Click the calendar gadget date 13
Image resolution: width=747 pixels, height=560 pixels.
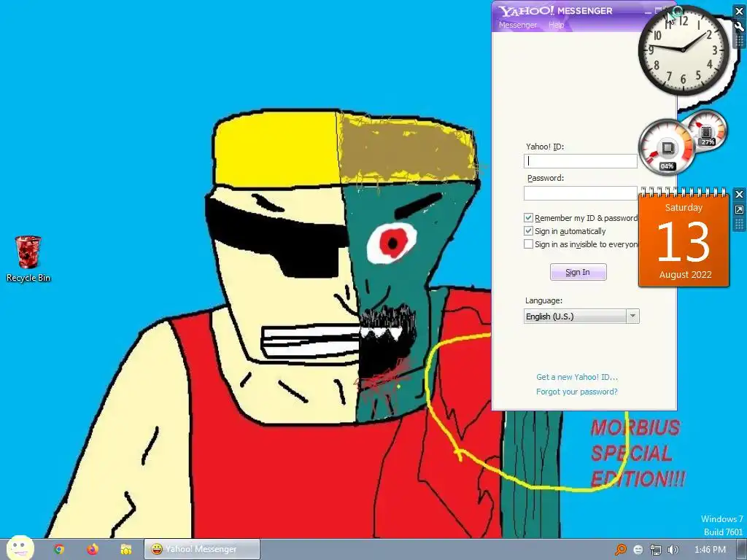(x=684, y=242)
